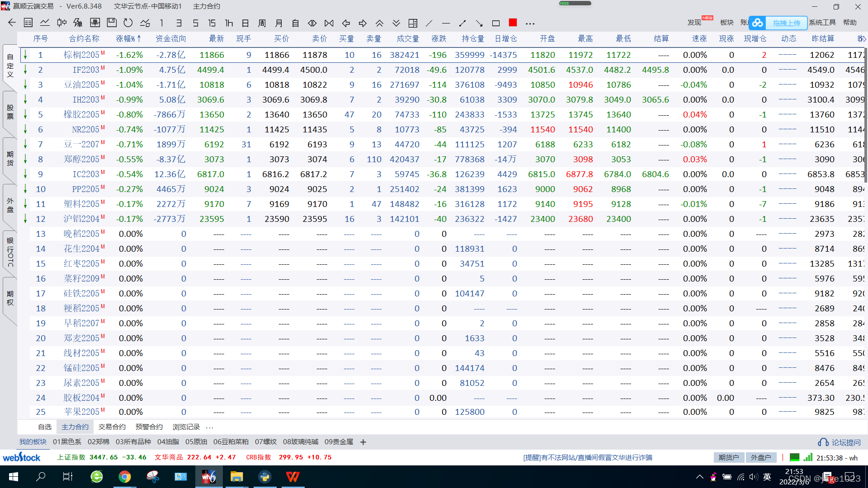868x488 pixels.
Task: Open the quote list view icon
Action: click(x=28, y=23)
